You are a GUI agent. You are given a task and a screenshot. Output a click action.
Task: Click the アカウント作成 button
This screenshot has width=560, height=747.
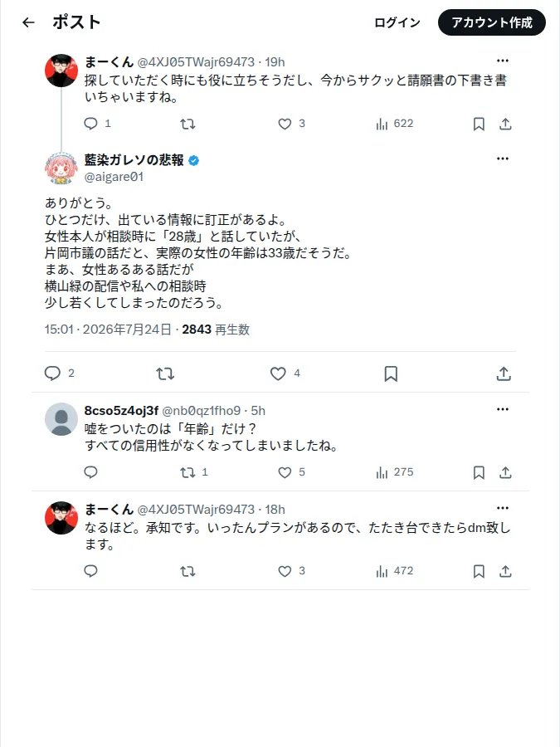492,22
